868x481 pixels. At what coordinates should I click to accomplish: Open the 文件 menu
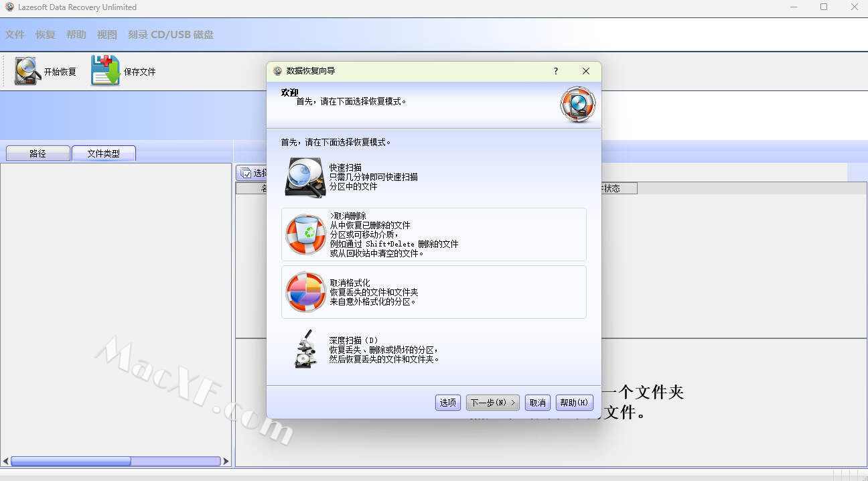(15, 35)
